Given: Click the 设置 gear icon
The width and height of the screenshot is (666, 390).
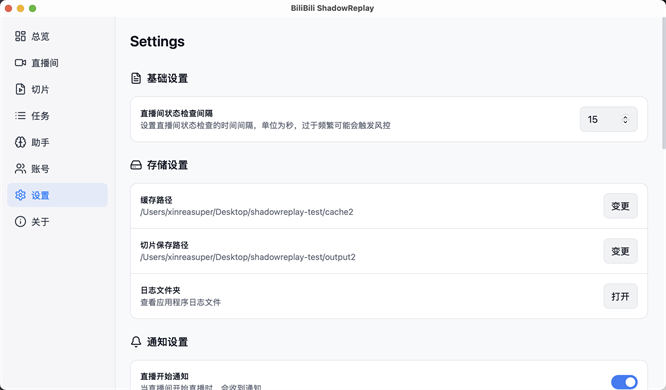Looking at the screenshot, I should (x=20, y=195).
